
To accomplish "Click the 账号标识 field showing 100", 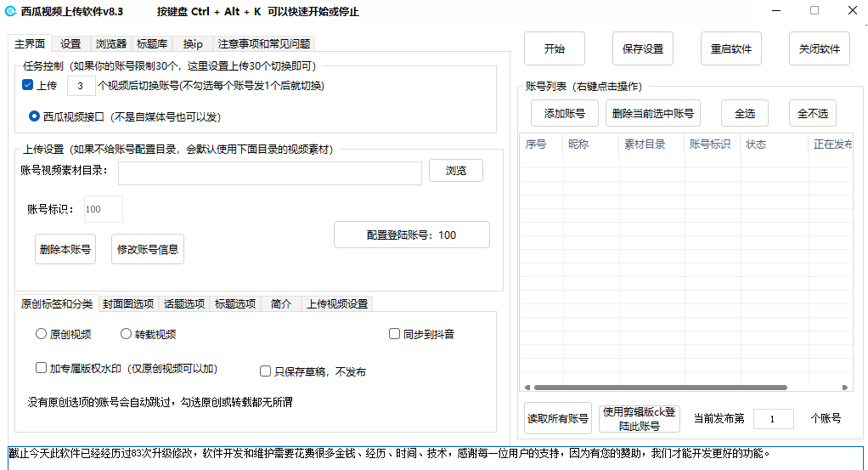I will (x=103, y=209).
